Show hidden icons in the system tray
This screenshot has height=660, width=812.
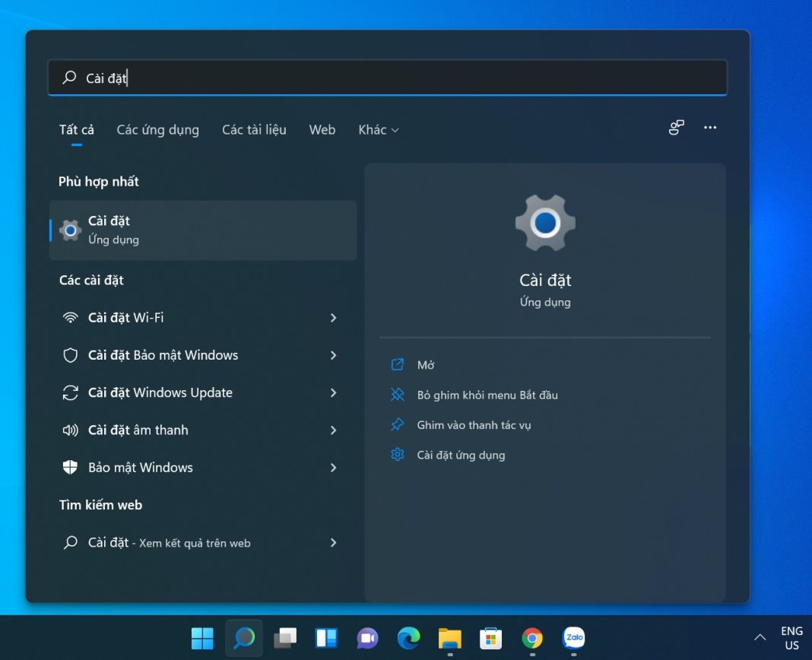tap(760, 637)
